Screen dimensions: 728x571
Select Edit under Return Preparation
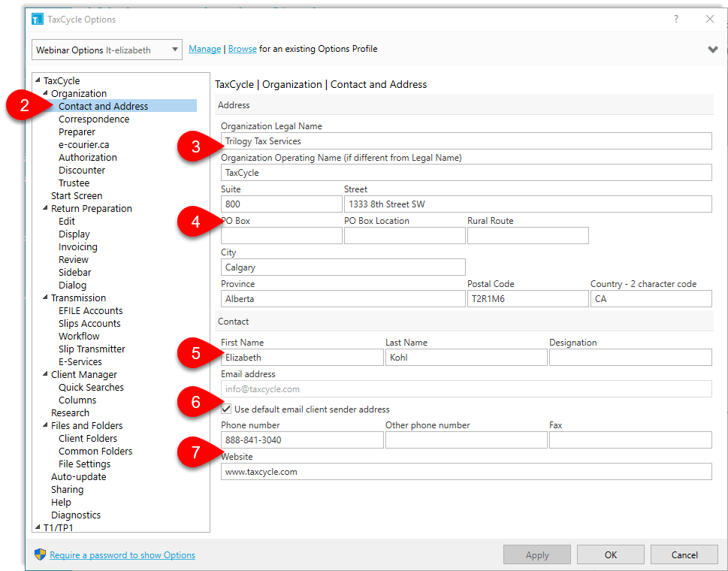click(66, 221)
